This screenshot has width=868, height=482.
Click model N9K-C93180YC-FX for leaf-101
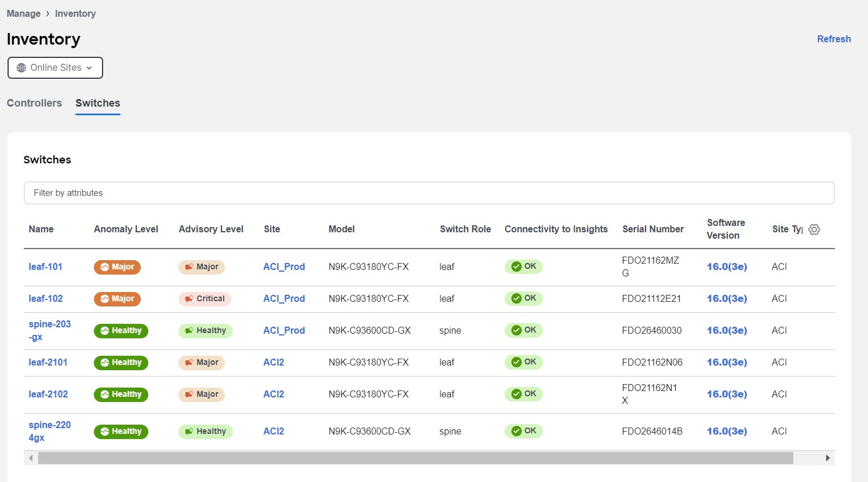tap(369, 267)
